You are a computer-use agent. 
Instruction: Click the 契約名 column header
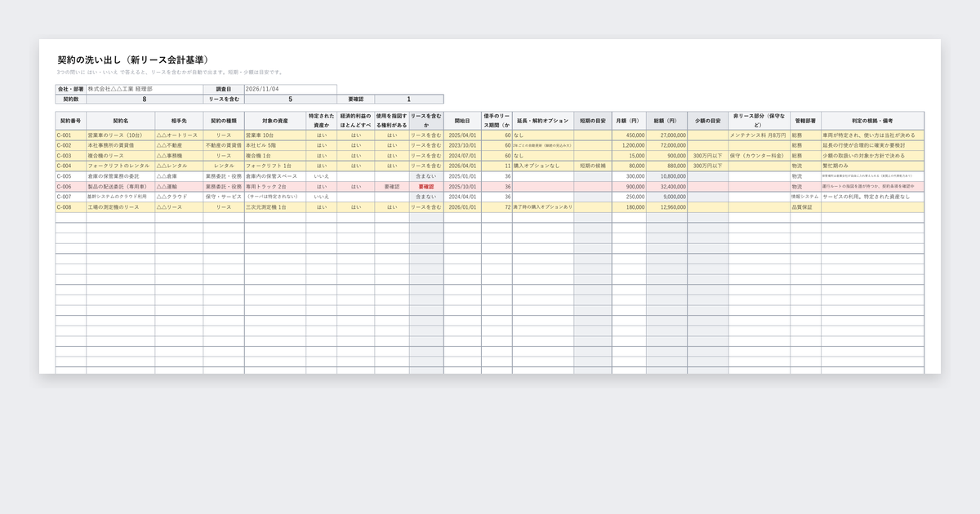[x=120, y=121]
